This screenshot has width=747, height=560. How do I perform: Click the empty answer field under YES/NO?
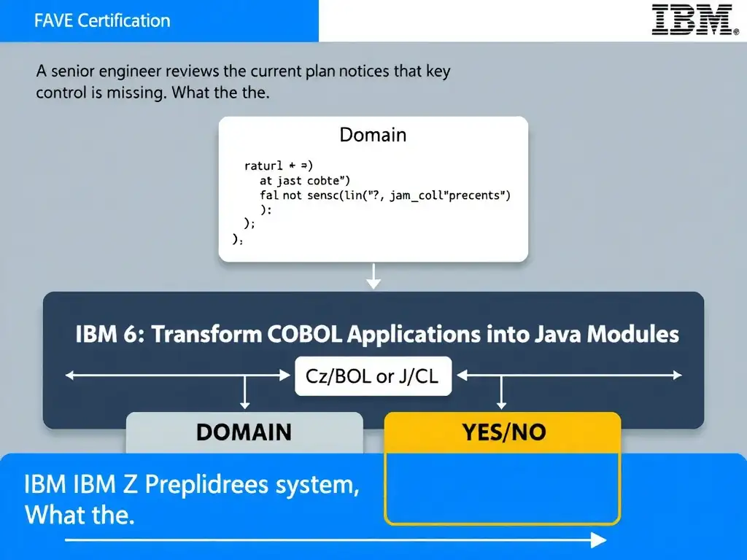click(x=502, y=489)
